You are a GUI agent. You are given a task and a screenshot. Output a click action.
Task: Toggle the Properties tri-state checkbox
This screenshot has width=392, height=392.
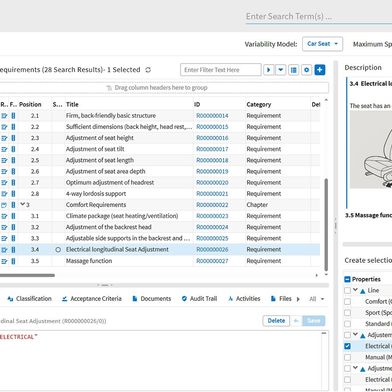pos(347,279)
